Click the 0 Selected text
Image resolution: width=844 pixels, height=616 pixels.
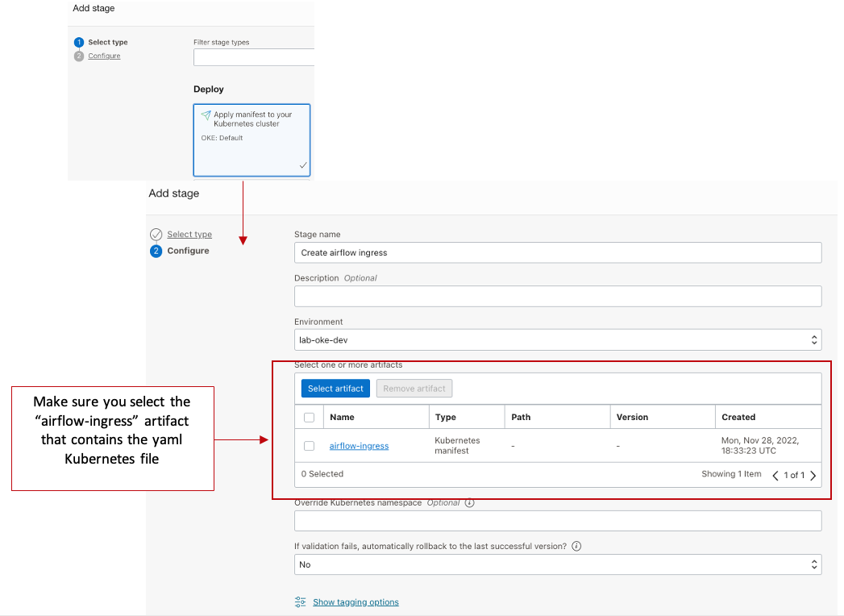click(x=322, y=474)
